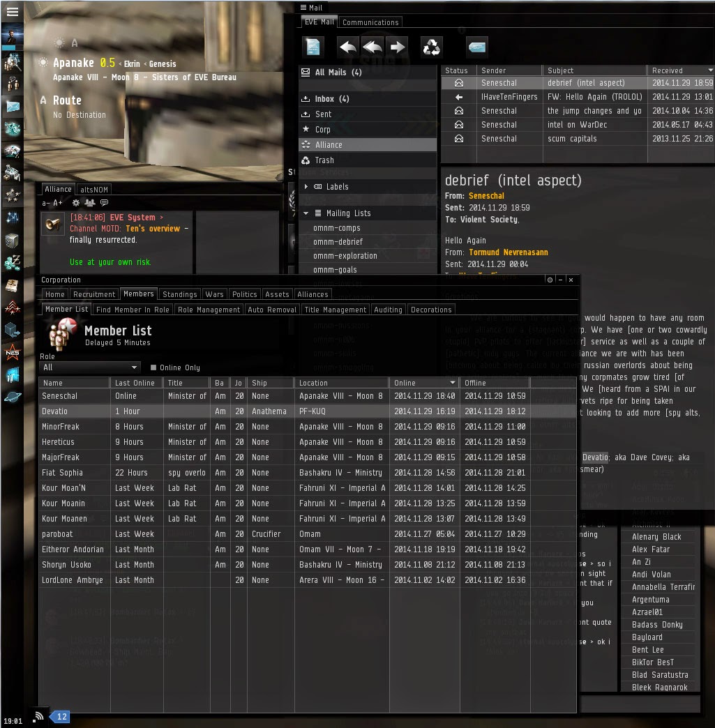Compose a new mail message

pos(313,47)
